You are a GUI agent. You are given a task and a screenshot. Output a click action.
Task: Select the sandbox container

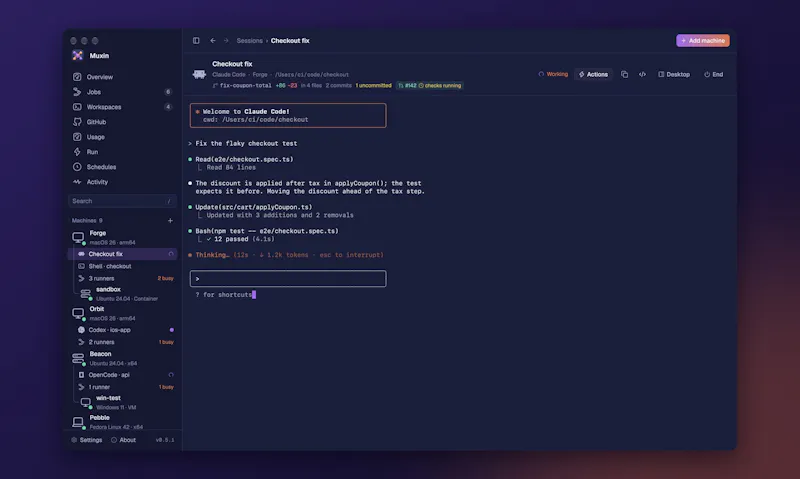[127, 293]
